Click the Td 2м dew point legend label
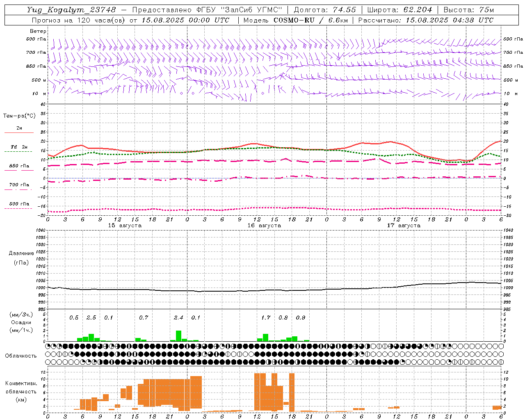 pos(19,147)
